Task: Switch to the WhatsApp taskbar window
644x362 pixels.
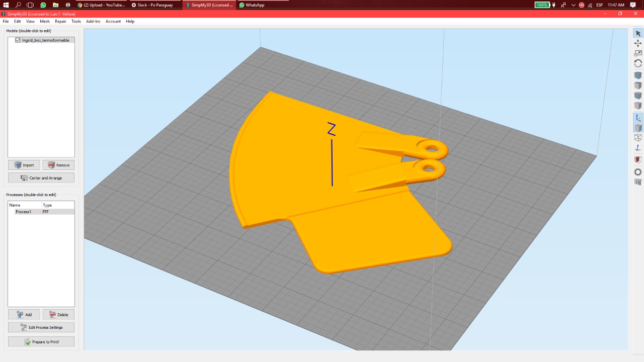Action: (x=263, y=5)
